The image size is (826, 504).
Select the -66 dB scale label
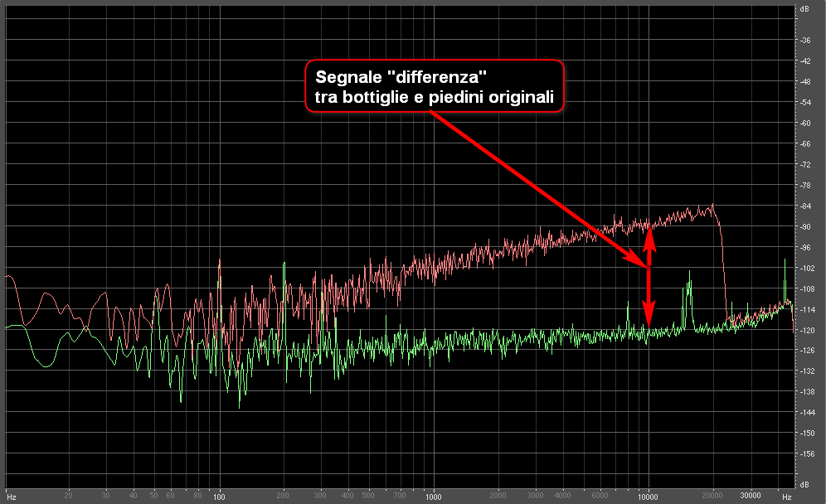805,144
